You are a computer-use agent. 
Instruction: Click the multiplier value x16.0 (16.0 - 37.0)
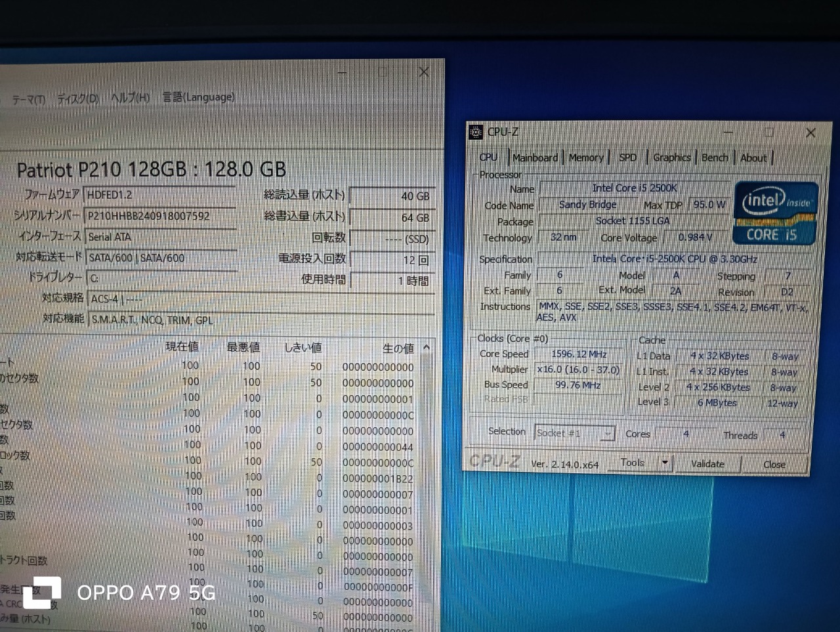pyautogui.click(x=579, y=369)
